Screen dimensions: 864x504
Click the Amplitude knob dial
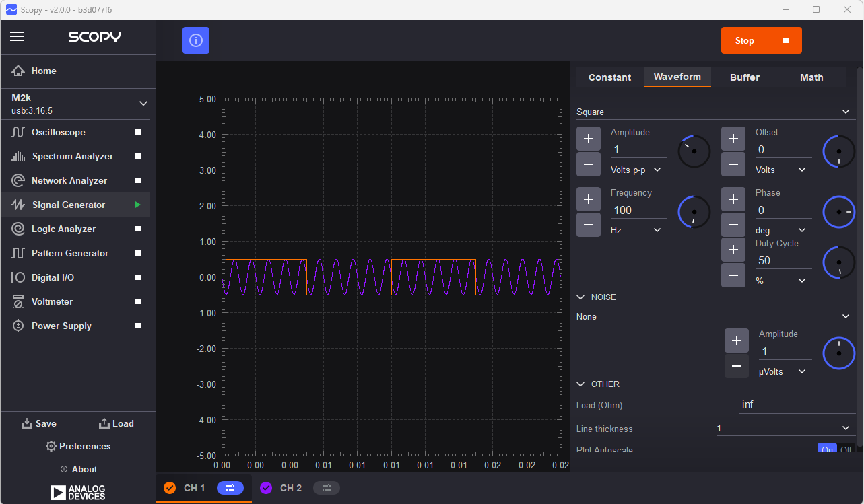point(694,151)
